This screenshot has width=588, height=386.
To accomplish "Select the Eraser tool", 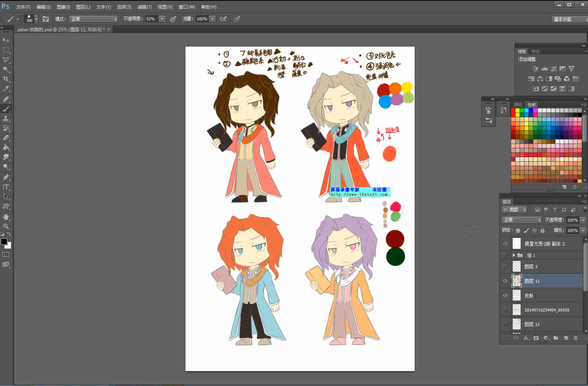I will (x=6, y=138).
